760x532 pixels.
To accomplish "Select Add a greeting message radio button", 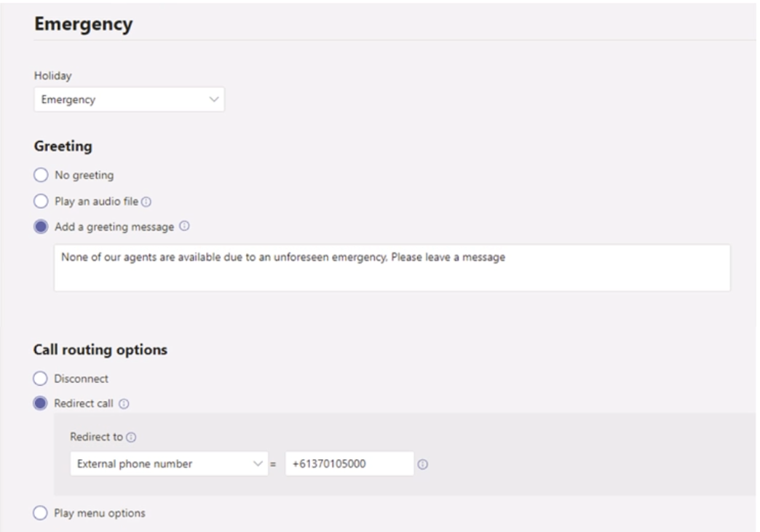I will (41, 227).
